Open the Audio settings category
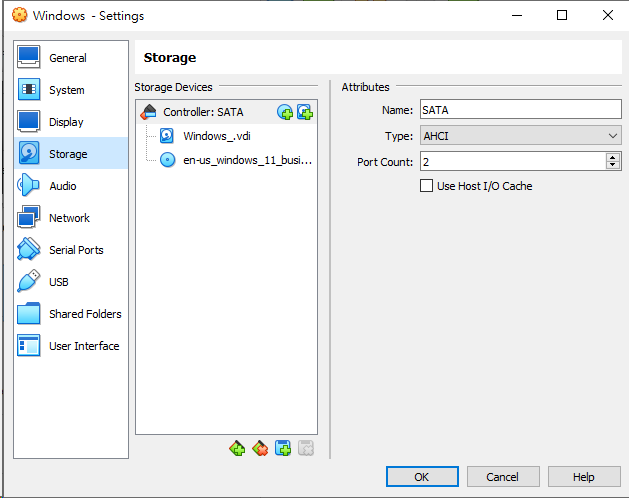This screenshot has height=498, width=629. (62, 186)
